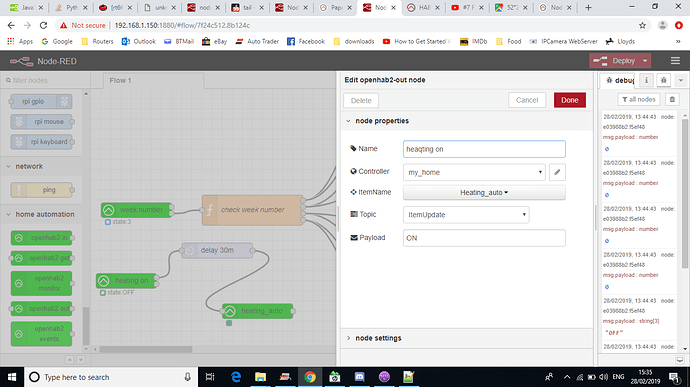690x387 pixels.
Task: Open Discord from the taskbar
Action: pyautogui.click(x=360, y=377)
